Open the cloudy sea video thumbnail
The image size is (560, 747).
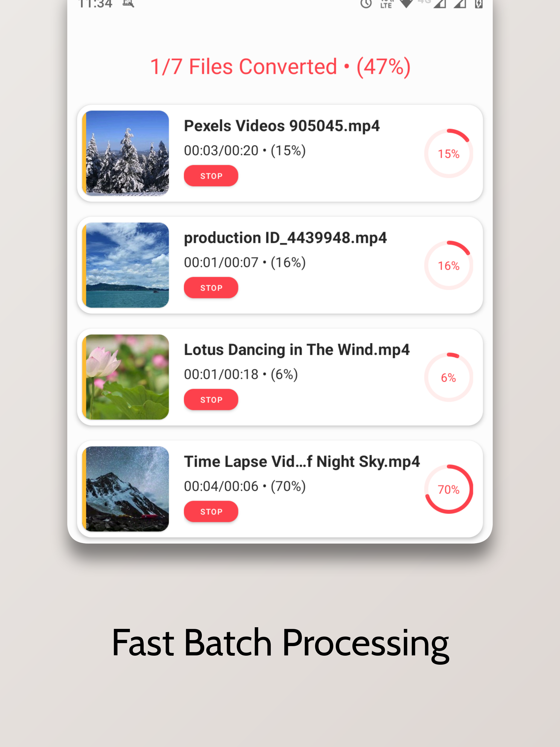click(126, 265)
